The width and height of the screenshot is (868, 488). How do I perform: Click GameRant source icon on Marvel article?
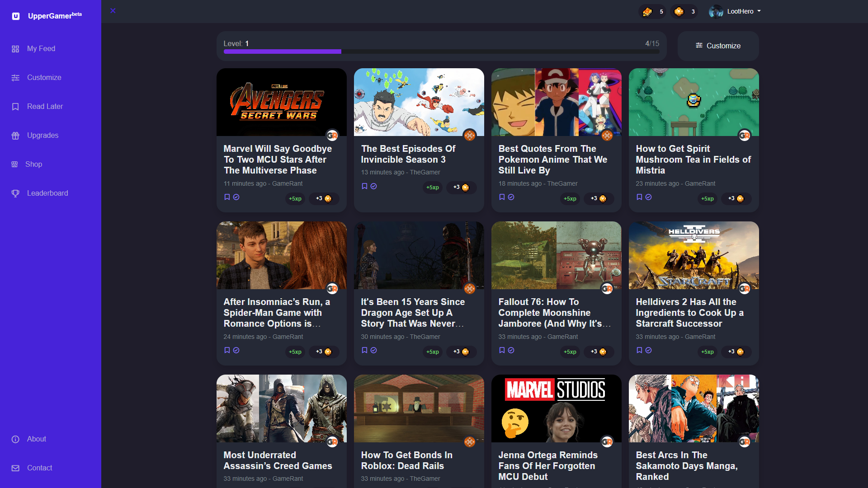(332, 135)
